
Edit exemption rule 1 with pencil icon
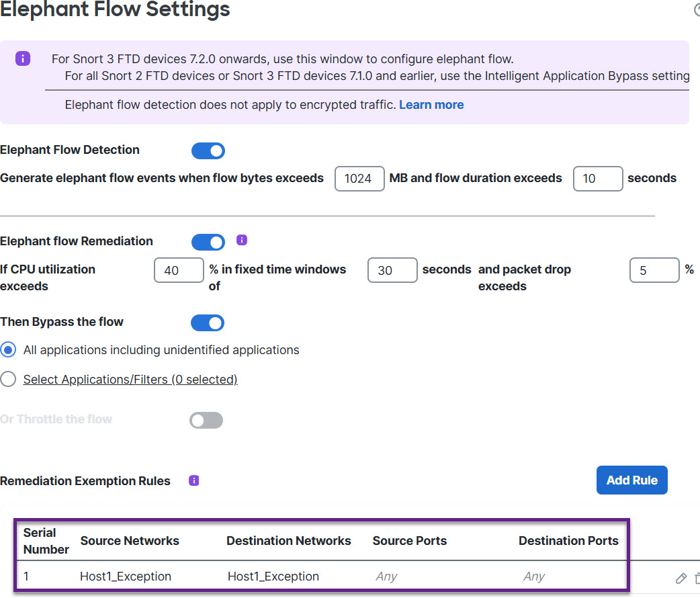(681, 578)
